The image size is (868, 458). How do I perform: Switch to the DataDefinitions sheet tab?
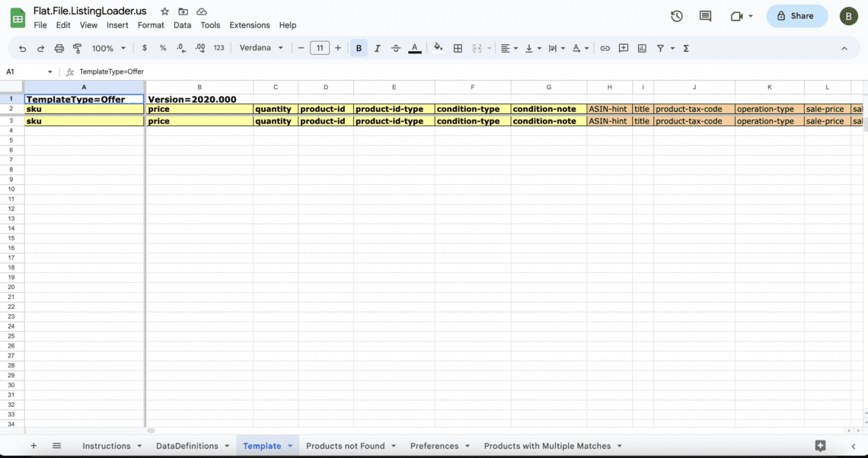coord(187,446)
